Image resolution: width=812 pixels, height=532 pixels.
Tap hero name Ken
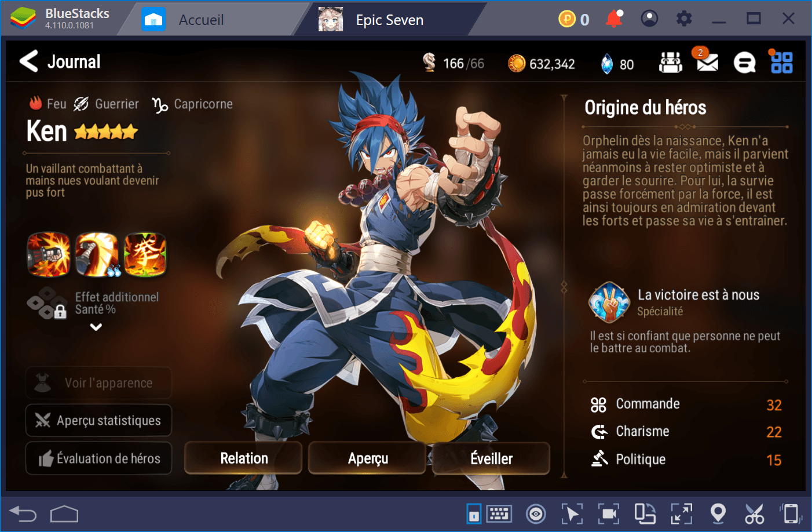click(47, 131)
